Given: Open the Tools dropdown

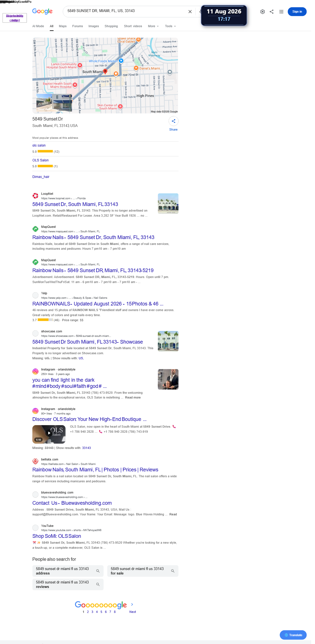Looking at the screenshot, I should (x=170, y=26).
